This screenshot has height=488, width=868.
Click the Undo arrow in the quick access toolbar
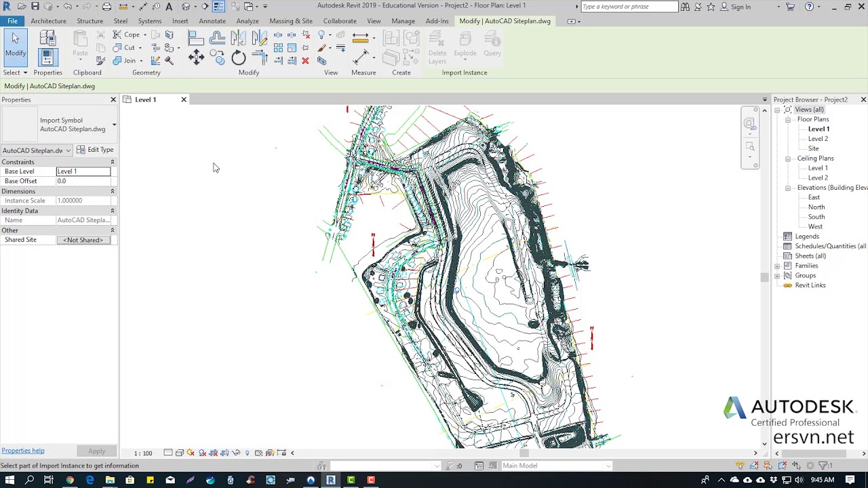click(x=68, y=7)
